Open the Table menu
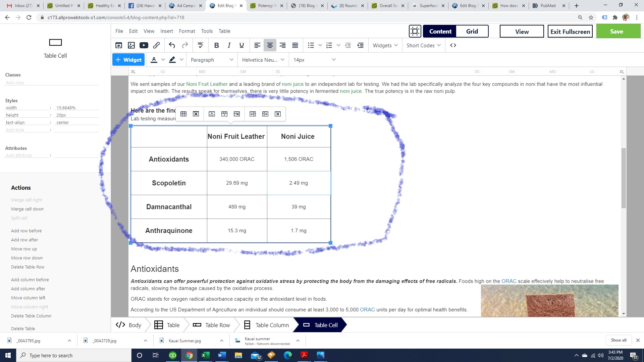The width and height of the screenshot is (644, 362). tap(224, 31)
